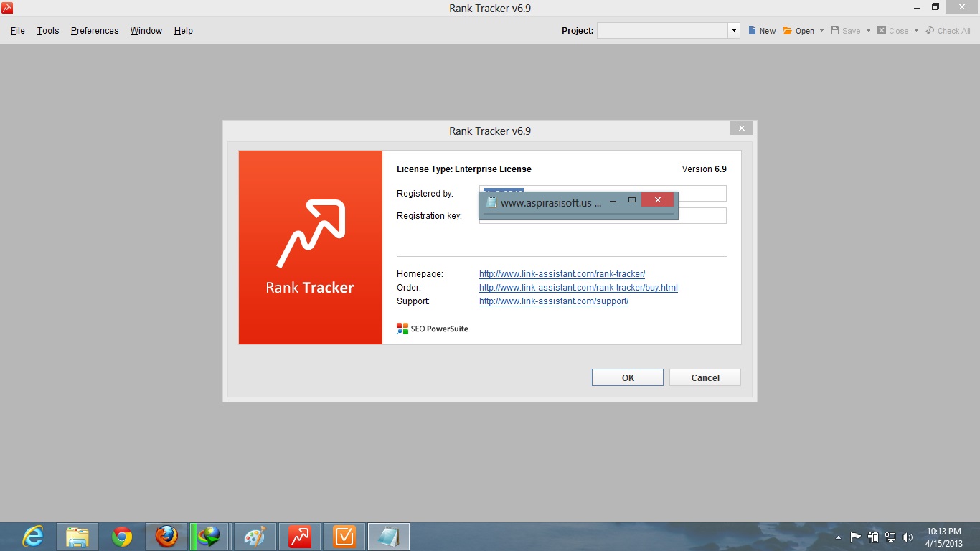980x551 pixels.
Task: Click the www.aspirasisoft.us window title
Action: (x=551, y=203)
